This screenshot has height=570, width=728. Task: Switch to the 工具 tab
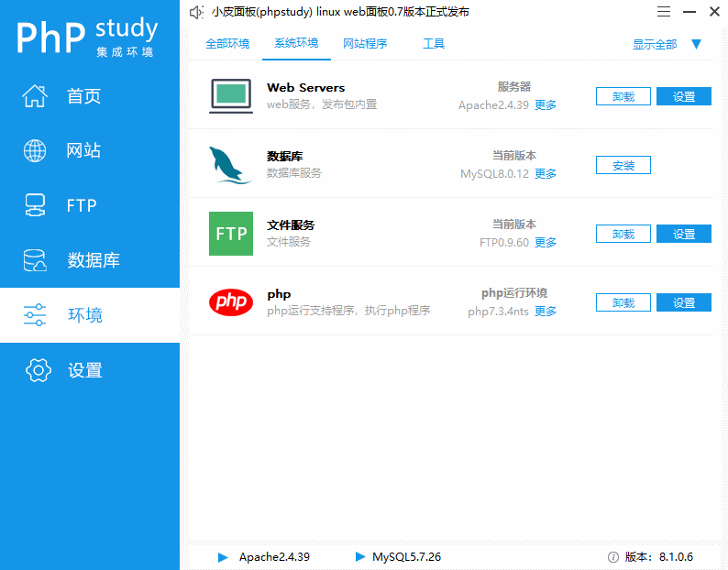(x=434, y=44)
